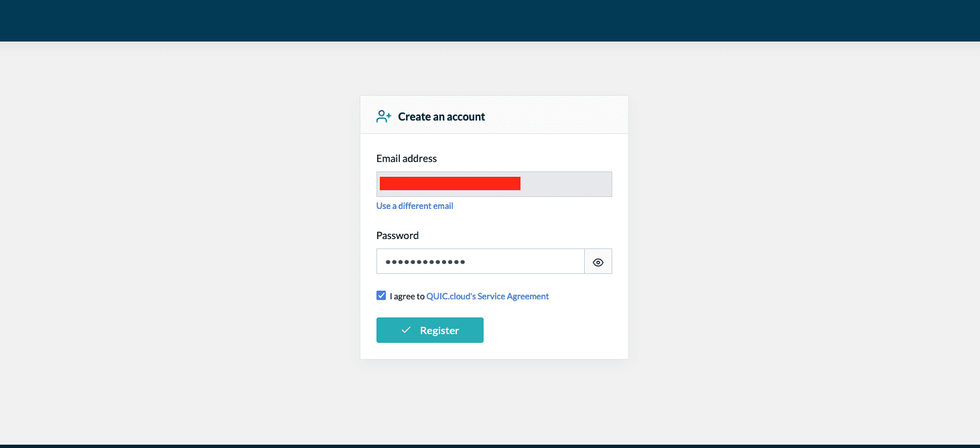The height and width of the screenshot is (448, 980).
Task: Open QUIC.cloud's Service Agreement link
Action: pos(487,296)
